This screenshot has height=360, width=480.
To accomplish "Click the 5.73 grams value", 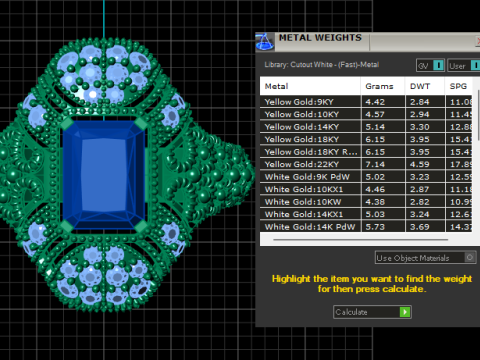I will click(375, 227).
